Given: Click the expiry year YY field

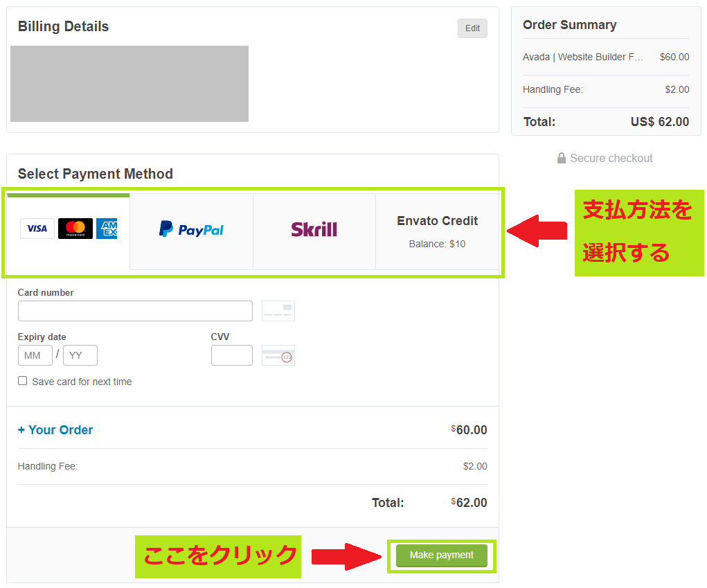Looking at the screenshot, I should point(80,355).
